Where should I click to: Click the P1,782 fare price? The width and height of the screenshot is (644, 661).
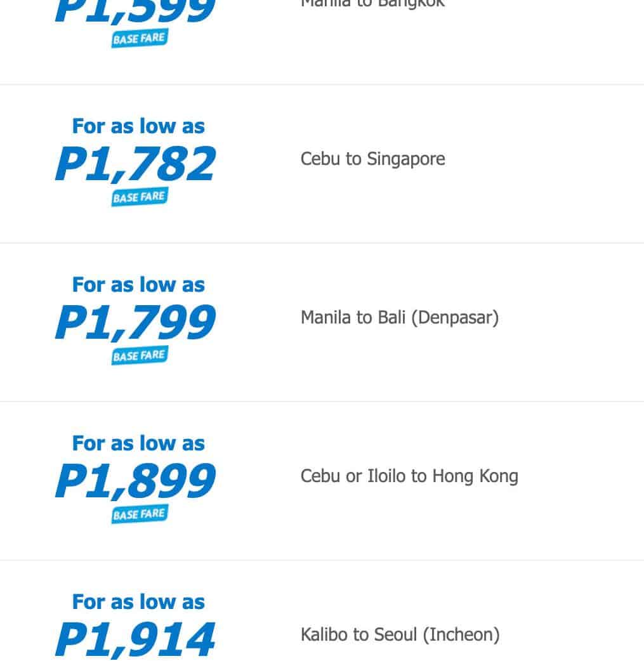tap(136, 164)
